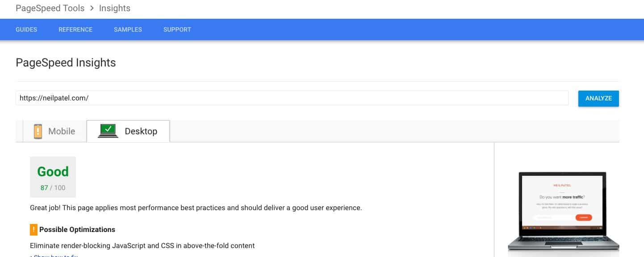This screenshot has width=644, height=257.
Task: Open the SUPPORT menu item
Action: (x=177, y=29)
